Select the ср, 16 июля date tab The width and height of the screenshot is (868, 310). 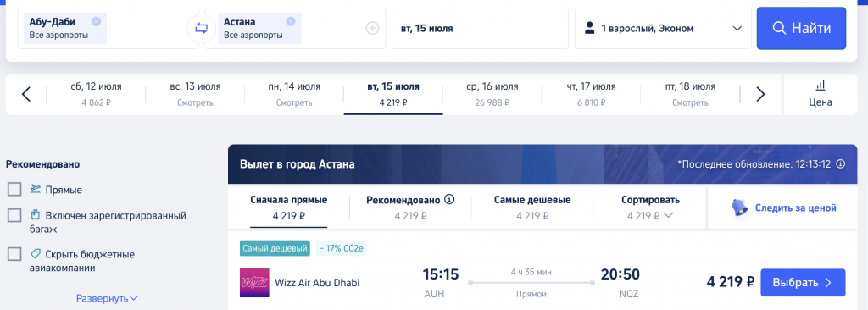492,94
